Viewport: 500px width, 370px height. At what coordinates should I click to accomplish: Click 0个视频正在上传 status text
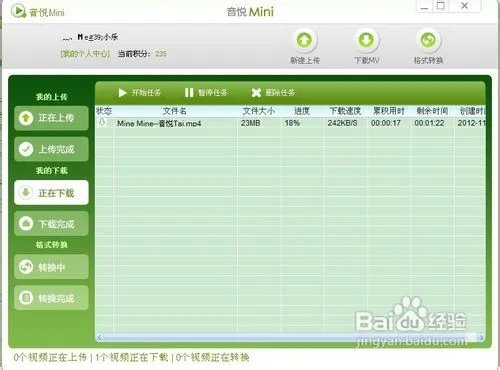coord(50,358)
